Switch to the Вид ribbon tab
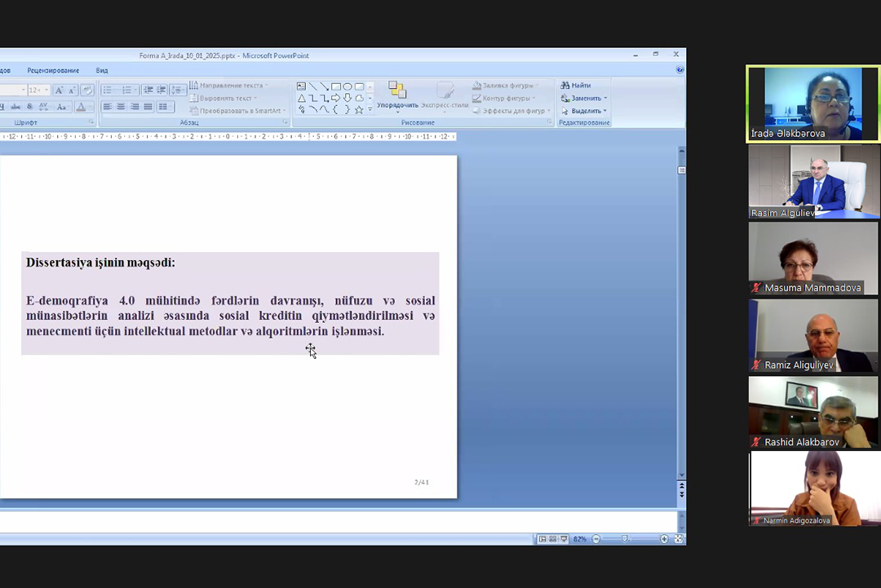 point(102,71)
